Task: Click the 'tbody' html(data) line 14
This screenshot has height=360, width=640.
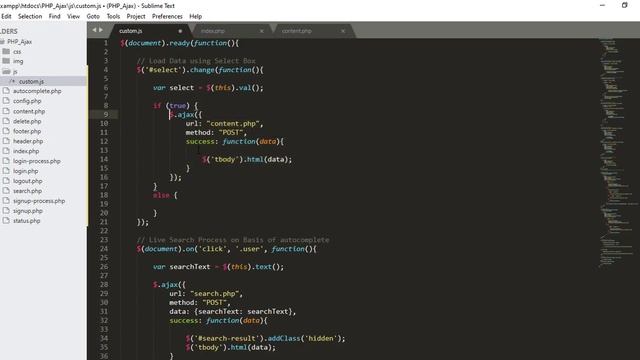Action: coord(247,159)
